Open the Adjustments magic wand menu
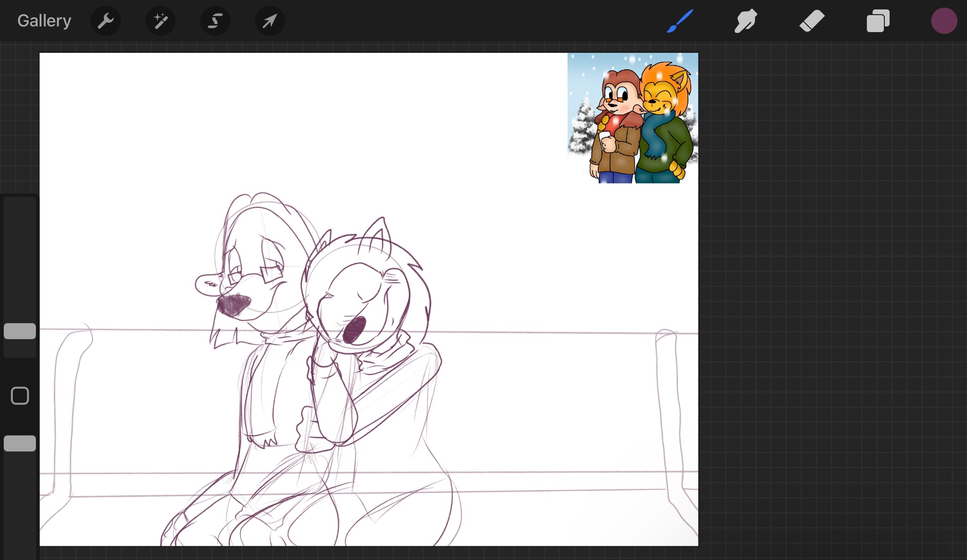The height and width of the screenshot is (560, 967). pos(161,21)
